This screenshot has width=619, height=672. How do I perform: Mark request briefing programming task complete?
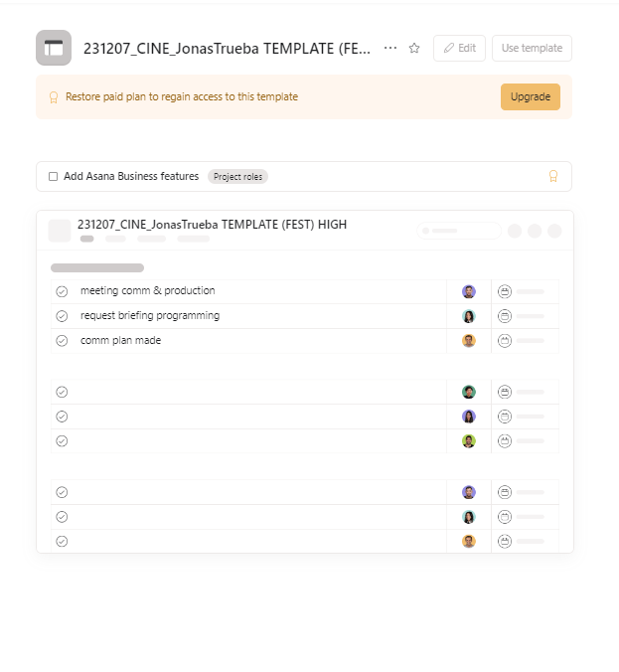[x=62, y=316]
